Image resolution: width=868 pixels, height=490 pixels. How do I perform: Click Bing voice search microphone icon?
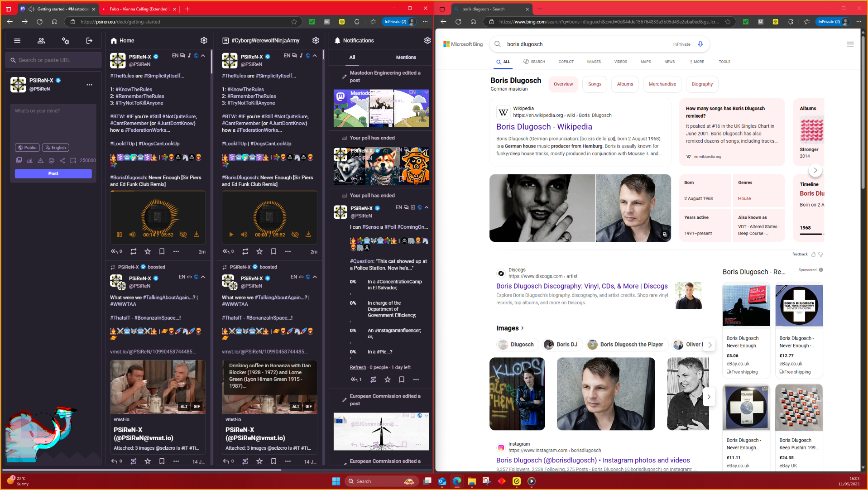click(700, 44)
